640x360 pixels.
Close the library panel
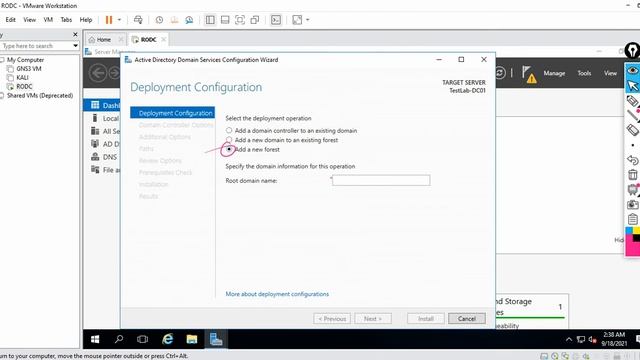point(75,34)
